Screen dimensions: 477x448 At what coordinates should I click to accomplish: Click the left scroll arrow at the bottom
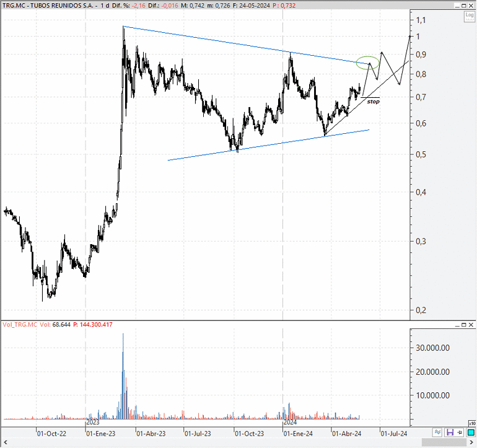pyautogui.click(x=5, y=442)
